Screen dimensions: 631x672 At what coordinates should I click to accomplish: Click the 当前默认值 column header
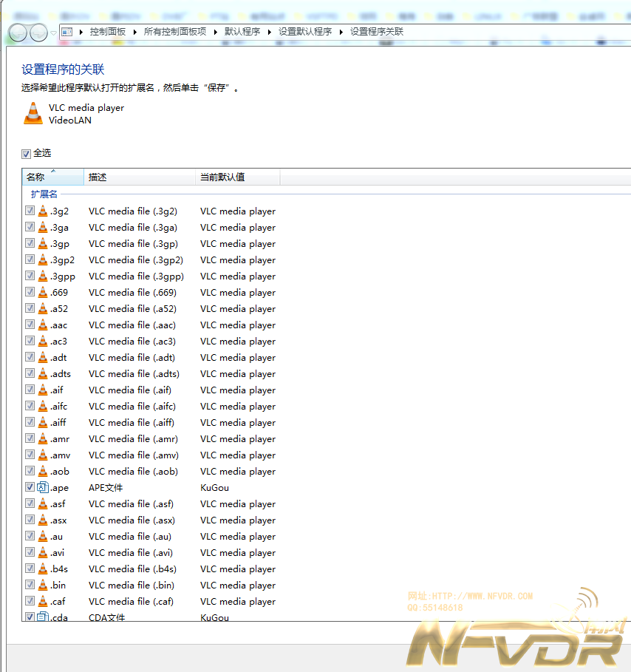(222, 177)
